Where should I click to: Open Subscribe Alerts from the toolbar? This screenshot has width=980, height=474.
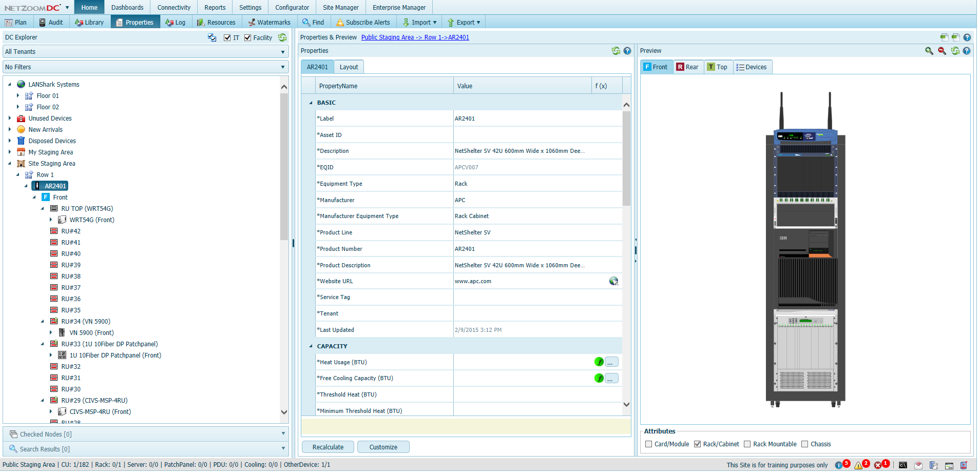pos(363,23)
